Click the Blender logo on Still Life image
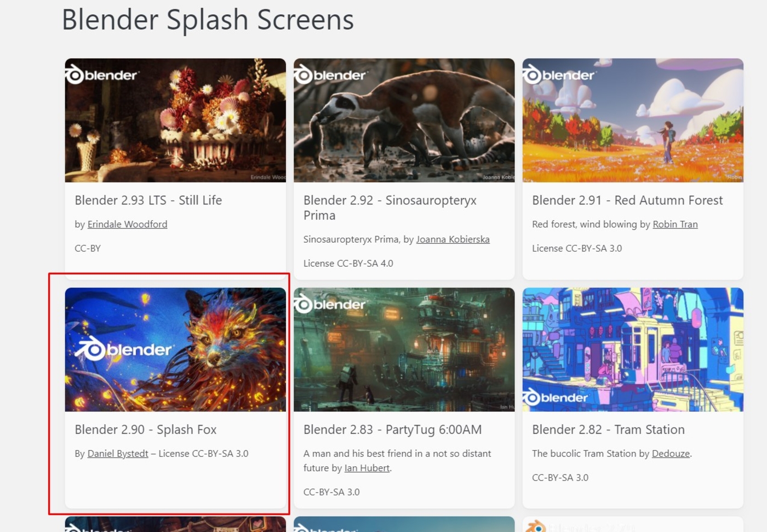The image size is (767, 532). coord(102,75)
